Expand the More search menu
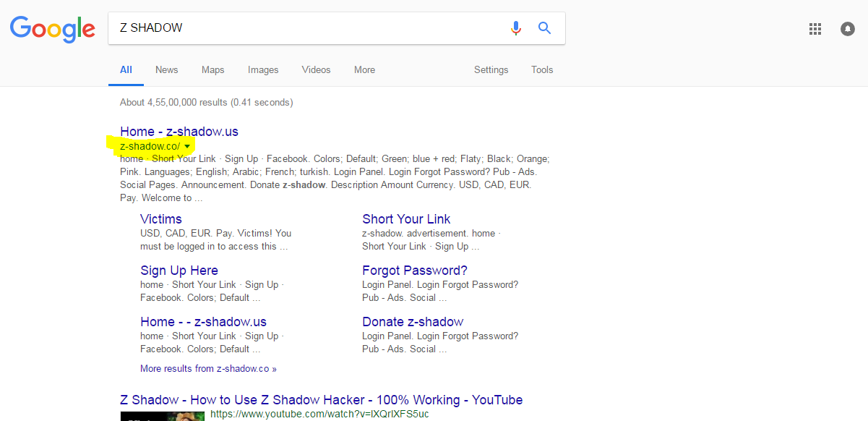This screenshot has width=868, height=421. tap(364, 70)
